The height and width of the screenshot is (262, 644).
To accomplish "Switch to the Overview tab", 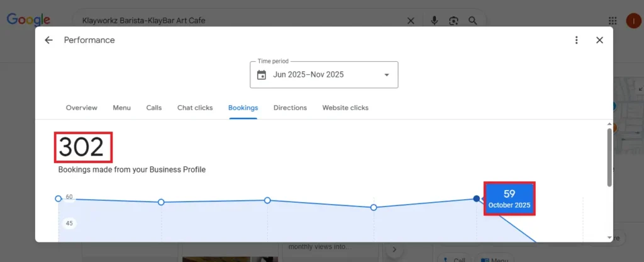I will coord(82,108).
